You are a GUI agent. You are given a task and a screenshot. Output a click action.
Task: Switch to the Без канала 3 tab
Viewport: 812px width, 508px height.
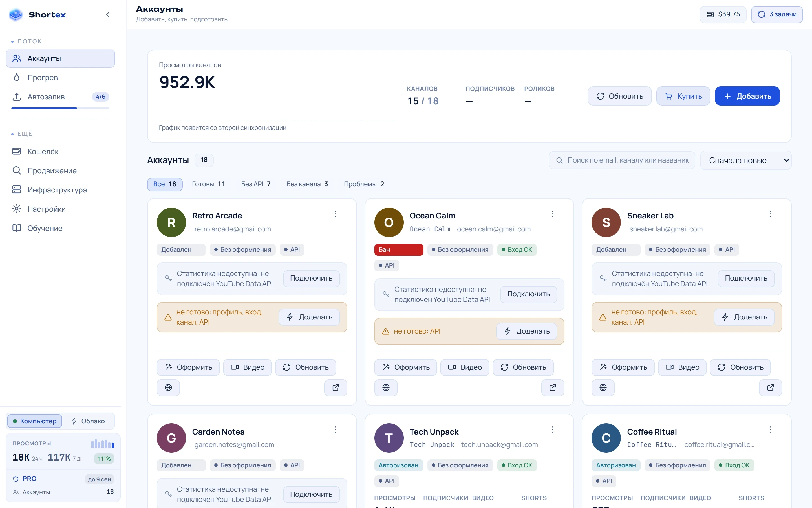[307, 184]
